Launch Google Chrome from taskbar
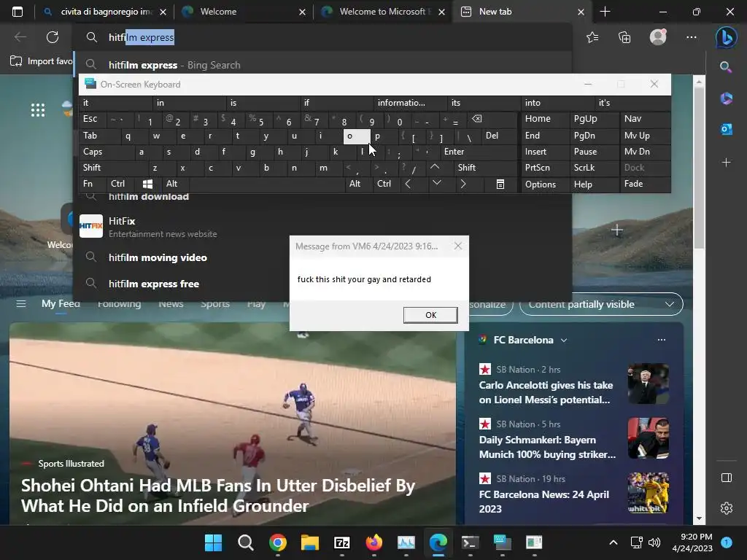 click(278, 542)
